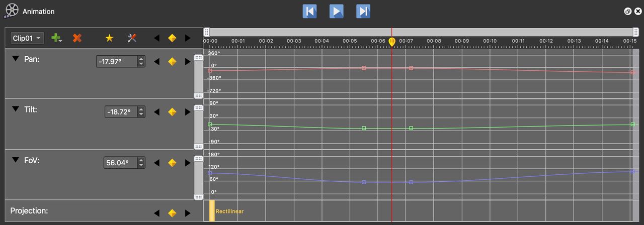Collapse the FoV track
This screenshot has height=225, width=644.
point(16,160)
